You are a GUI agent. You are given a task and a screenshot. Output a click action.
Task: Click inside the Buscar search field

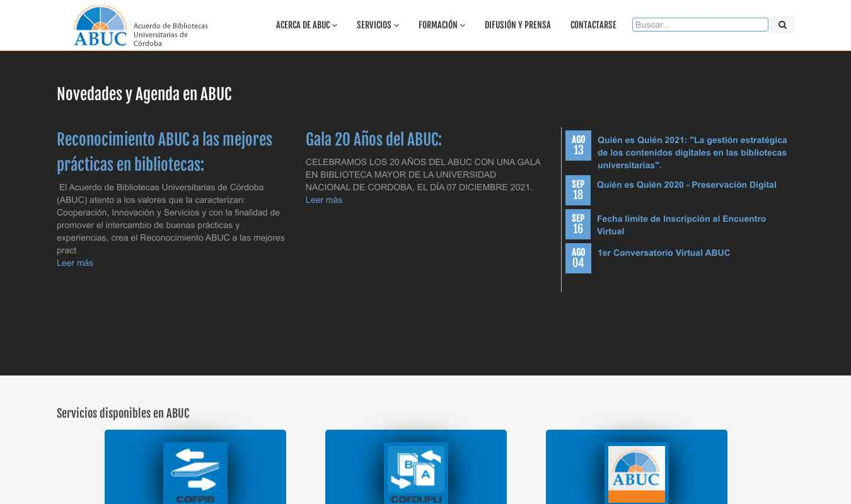[700, 25]
